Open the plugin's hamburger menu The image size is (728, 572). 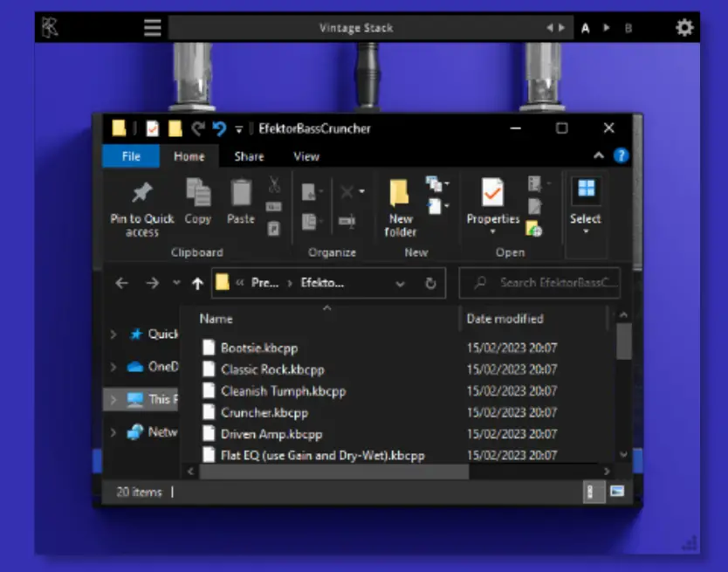coord(152,26)
